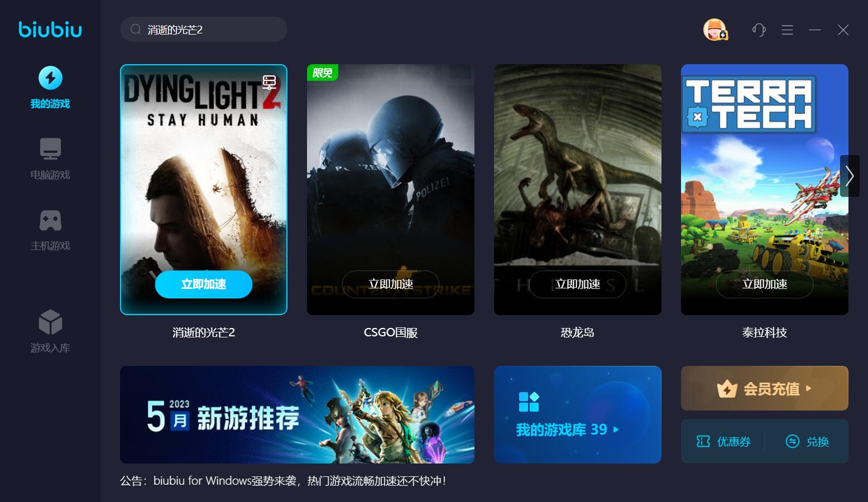Show next games with right chevron arrow

click(850, 176)
